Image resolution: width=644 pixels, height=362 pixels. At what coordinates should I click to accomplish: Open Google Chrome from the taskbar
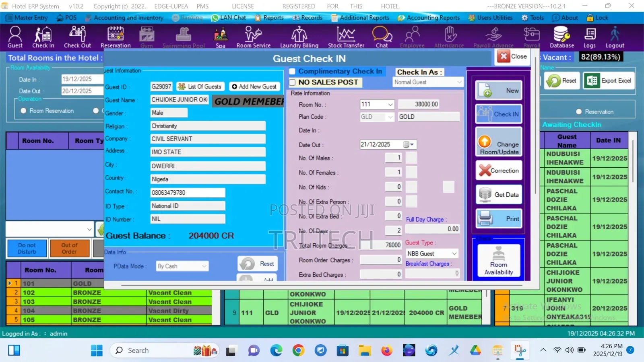point(298,350)
